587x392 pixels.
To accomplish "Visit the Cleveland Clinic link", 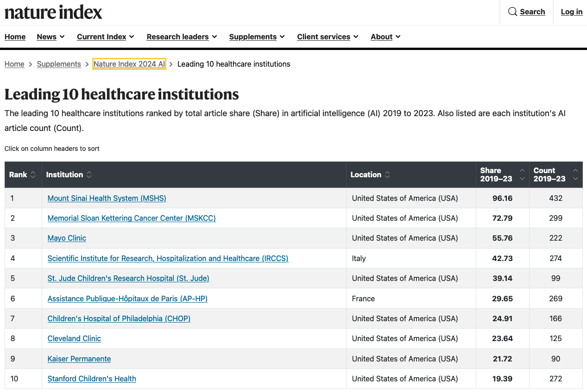I will [74, 338].
